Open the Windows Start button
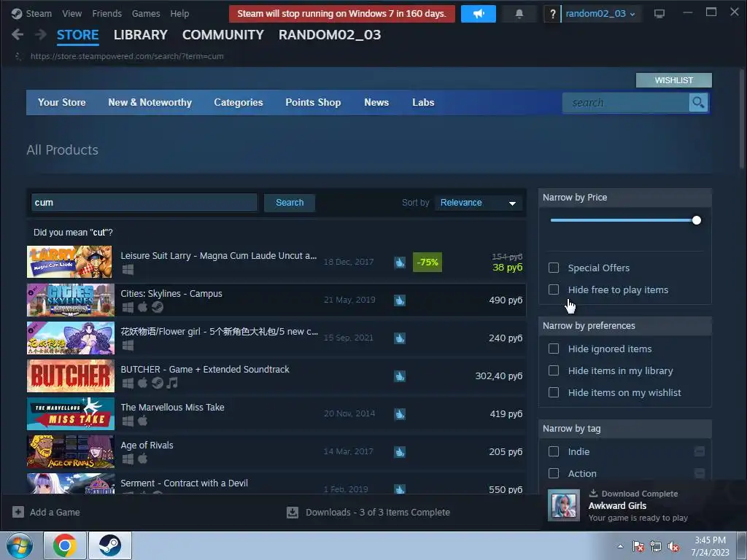This screenshot has height=560, width=747. (20, 545)
